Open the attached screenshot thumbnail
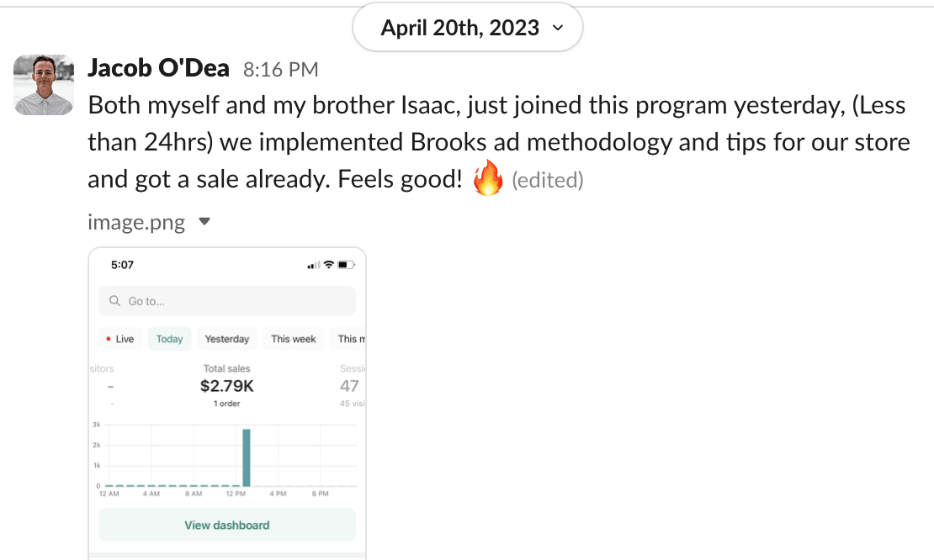The height and width of the screenshot is (560, 934). point(227,404)
